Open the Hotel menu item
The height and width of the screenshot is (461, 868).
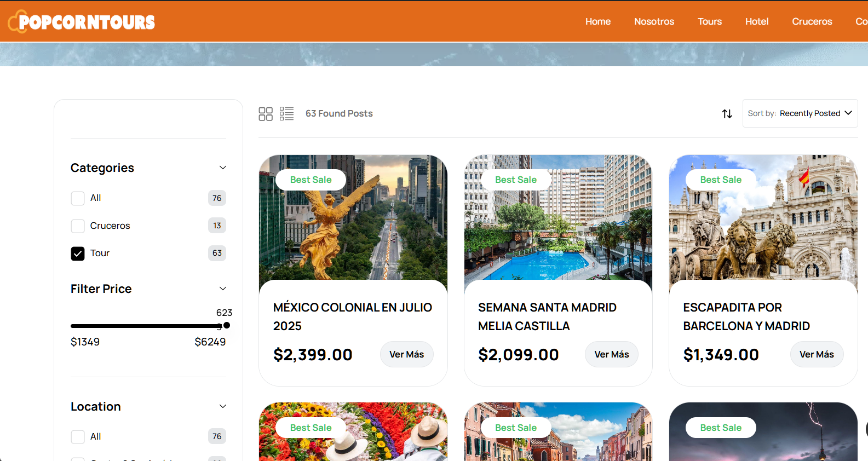(756, 21)
